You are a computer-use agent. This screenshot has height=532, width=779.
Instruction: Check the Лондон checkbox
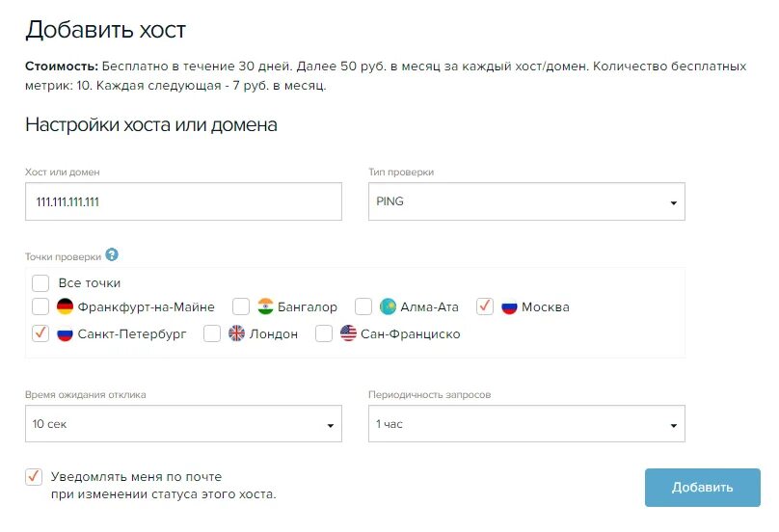pyautogui.click(x=212, y=333)
